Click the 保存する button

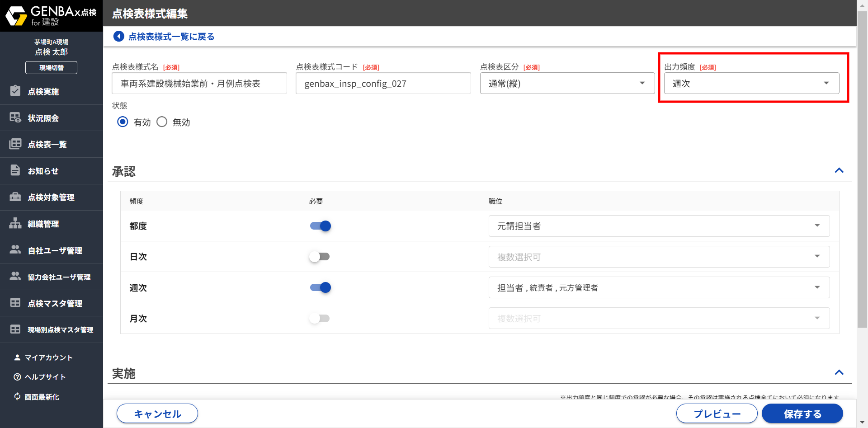point(802,414)
